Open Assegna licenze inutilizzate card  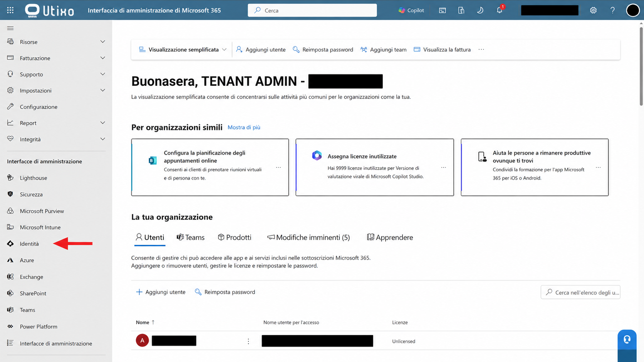tap(374, 167)
